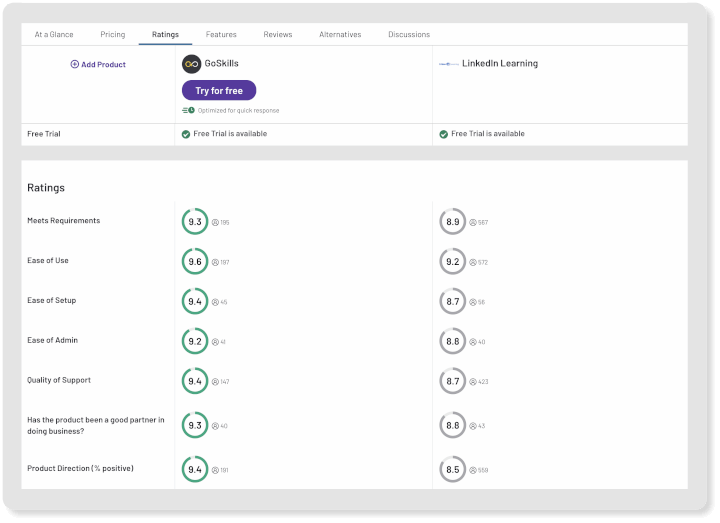The height and width of the screenshot is (523, 720).
Task: Click GoSkills 9.4 Product Direction rating circle
Action: (195, 470)
